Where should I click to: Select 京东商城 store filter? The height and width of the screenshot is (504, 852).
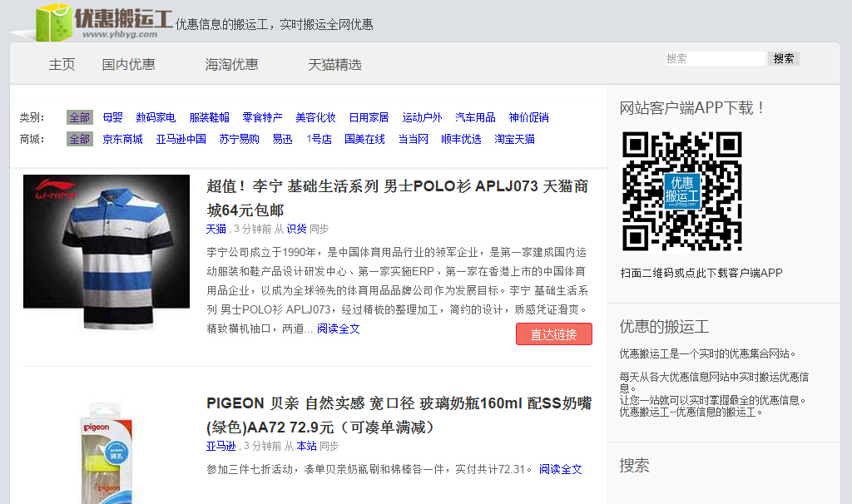click(122, 139)
